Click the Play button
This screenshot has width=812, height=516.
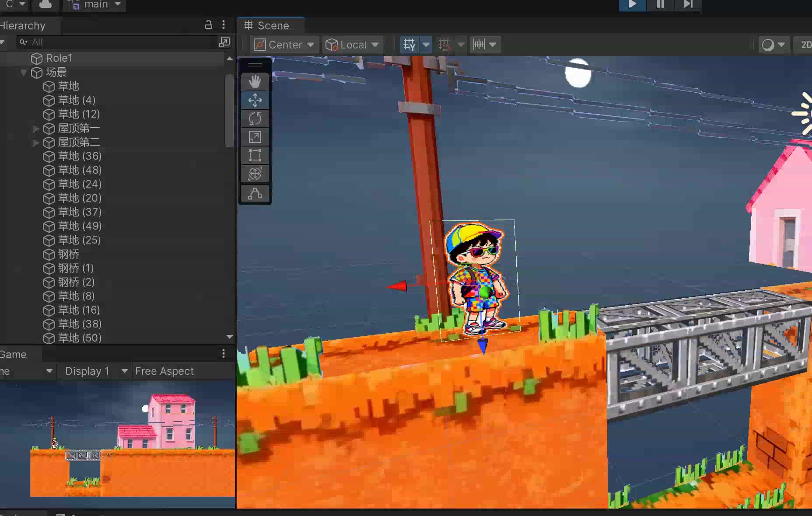pyautogui.click(x=632, y=4)
